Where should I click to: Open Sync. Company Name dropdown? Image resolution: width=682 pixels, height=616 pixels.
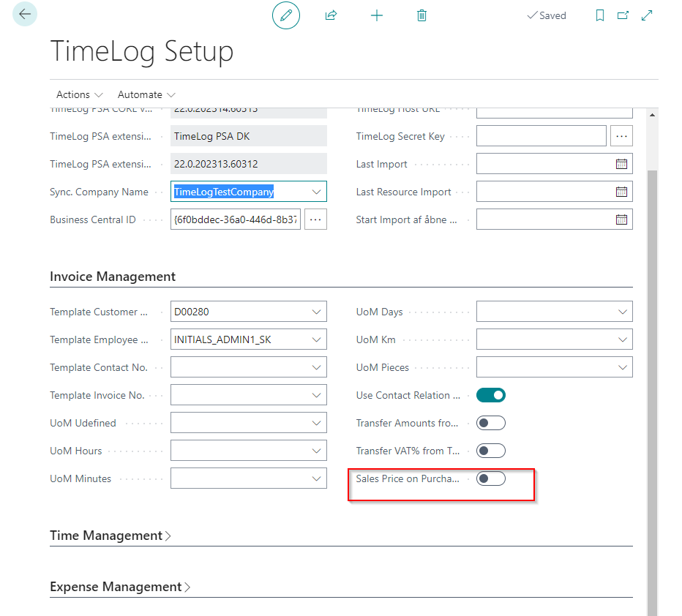[316, 192]
